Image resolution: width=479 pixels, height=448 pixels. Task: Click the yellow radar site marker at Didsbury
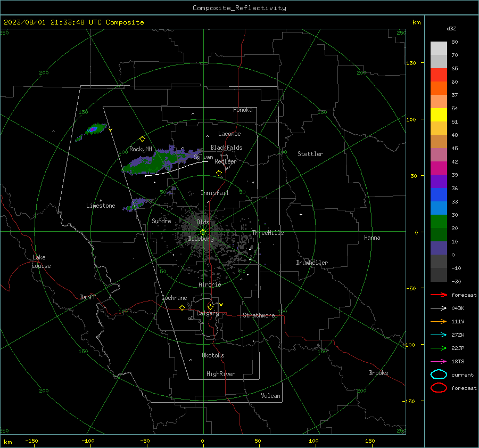(x=203, y=232)
